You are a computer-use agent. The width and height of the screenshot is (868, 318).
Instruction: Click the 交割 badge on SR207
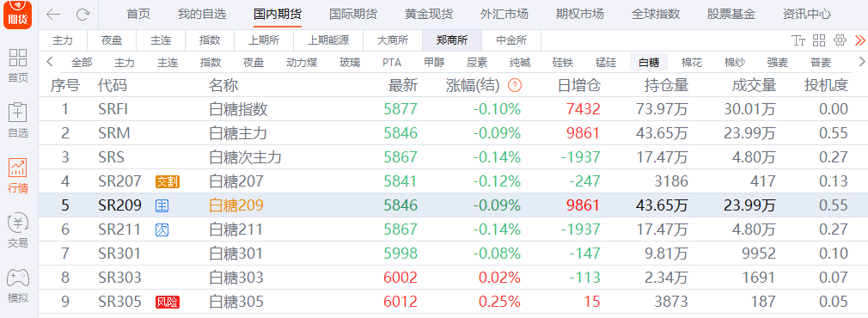point(168,181)
